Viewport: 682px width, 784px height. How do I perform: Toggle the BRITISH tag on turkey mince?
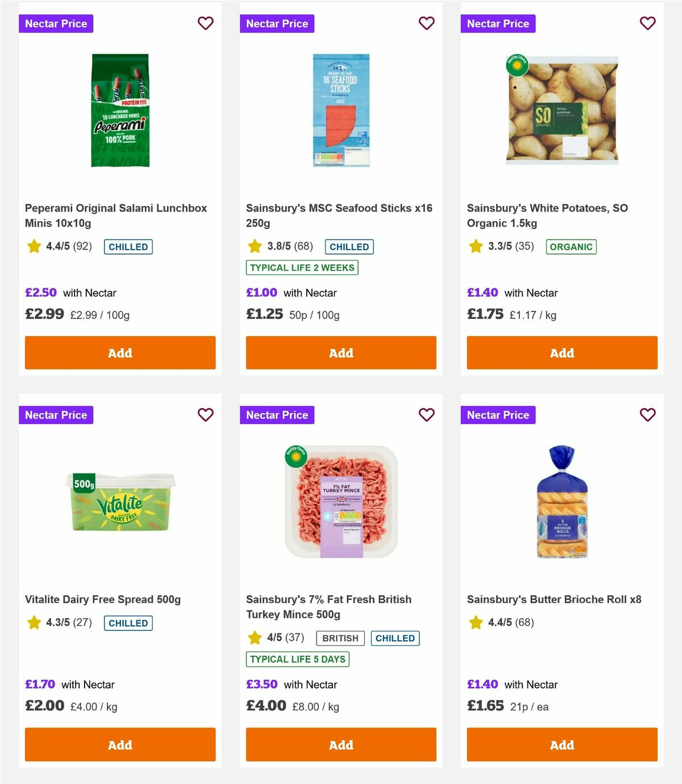340,638
